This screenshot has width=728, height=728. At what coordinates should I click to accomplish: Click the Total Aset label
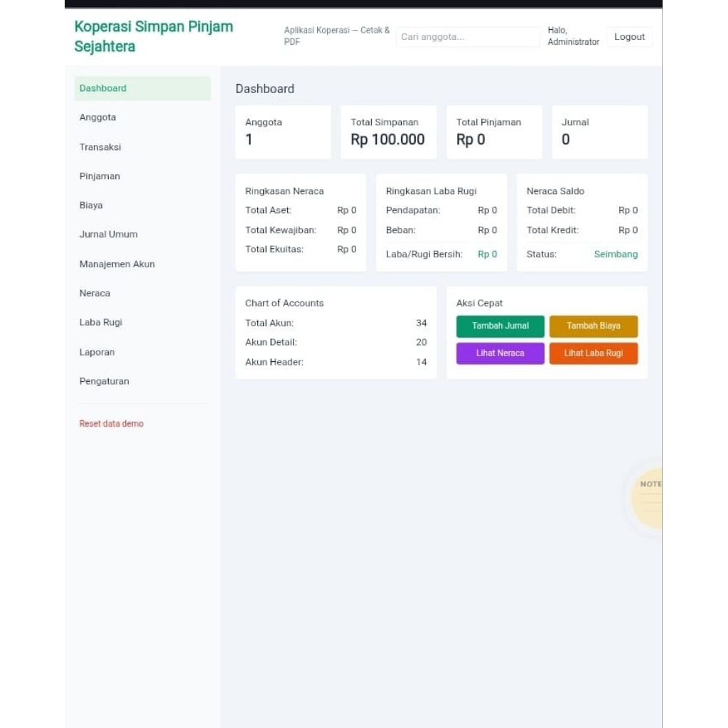[268, 210]
